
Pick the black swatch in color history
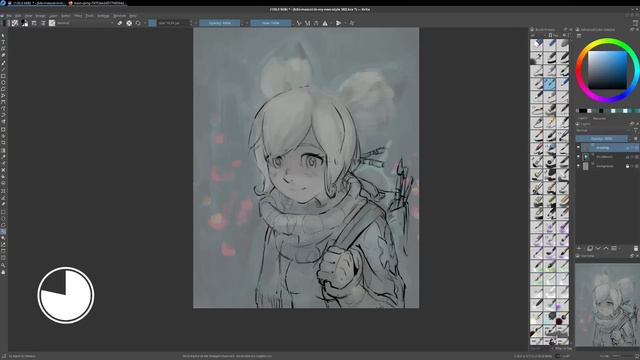583,111
